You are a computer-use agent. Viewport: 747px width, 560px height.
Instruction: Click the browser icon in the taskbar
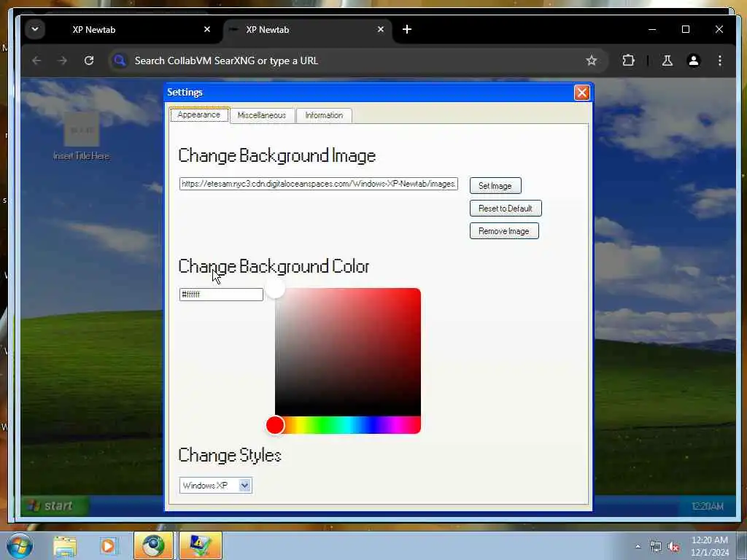coord(153,545)
